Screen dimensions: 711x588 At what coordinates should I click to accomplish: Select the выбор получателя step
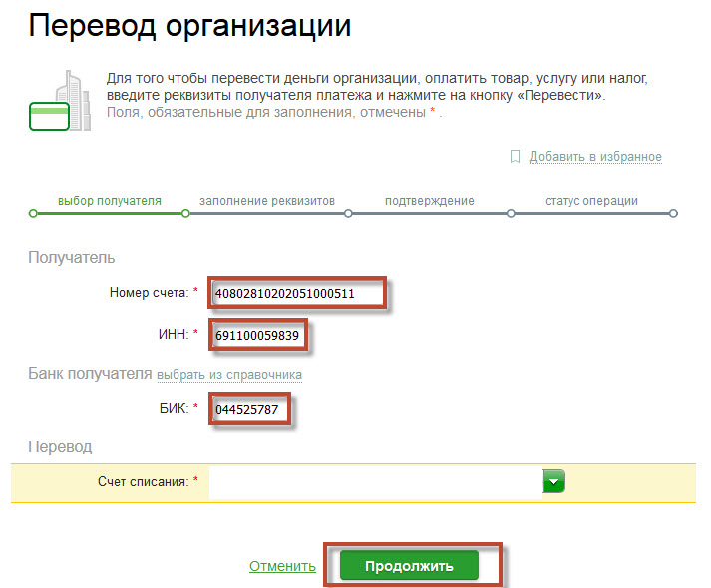[x=109, y=201]
